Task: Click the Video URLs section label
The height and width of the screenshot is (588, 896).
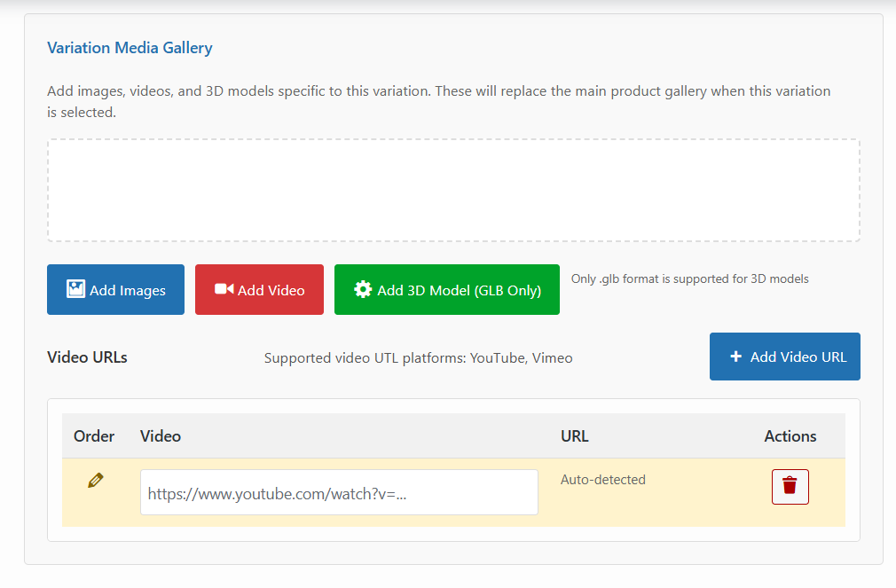Action: tap(87, 357)
